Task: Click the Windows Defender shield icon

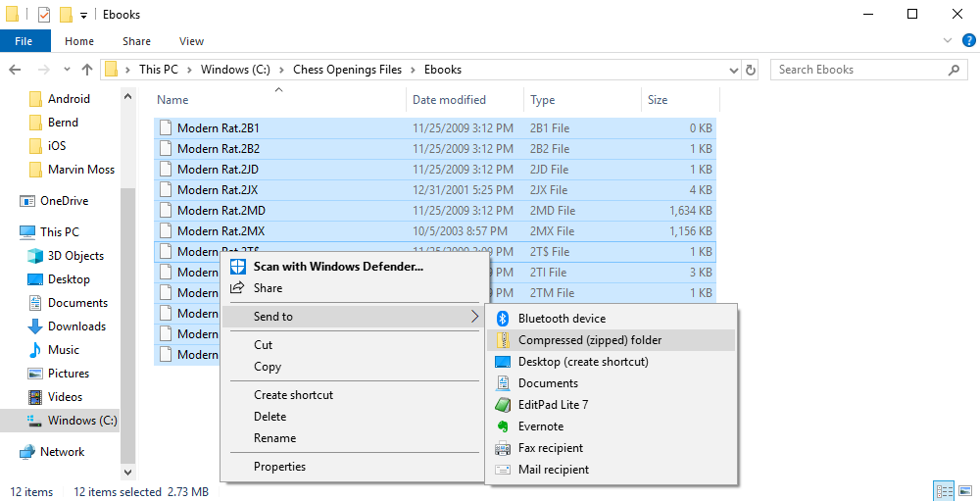Action: tap(237, 267)
